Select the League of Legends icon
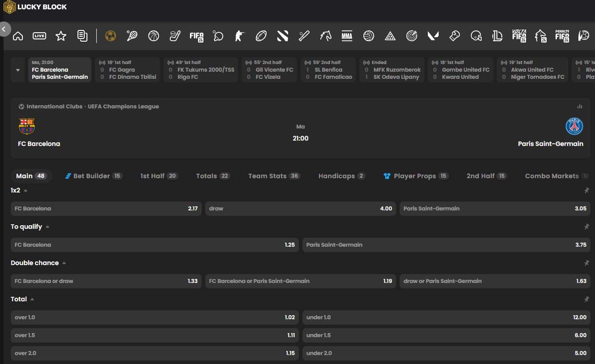This screenshot has width=595, height=364. pyautogui.click(x=498, y=36)
